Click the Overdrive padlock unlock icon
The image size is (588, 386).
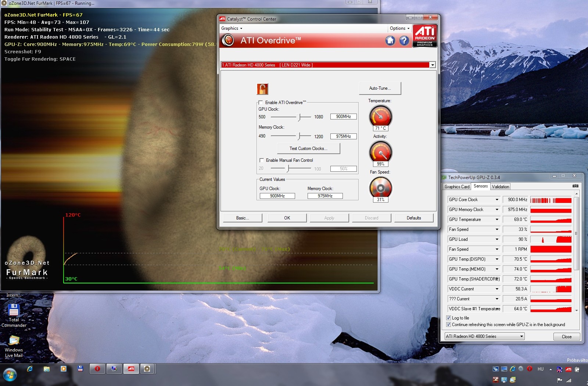262,89
